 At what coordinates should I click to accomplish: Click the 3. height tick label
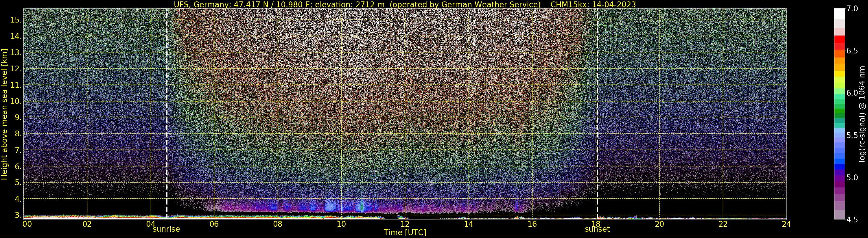pyautogui.click(x=18, y=215)
